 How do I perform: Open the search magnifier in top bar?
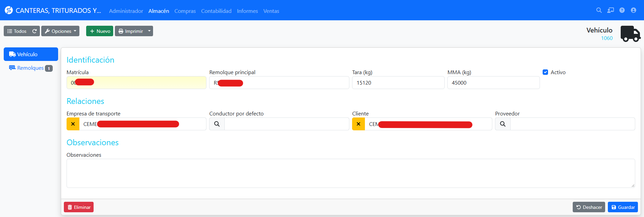pos(599,10)
